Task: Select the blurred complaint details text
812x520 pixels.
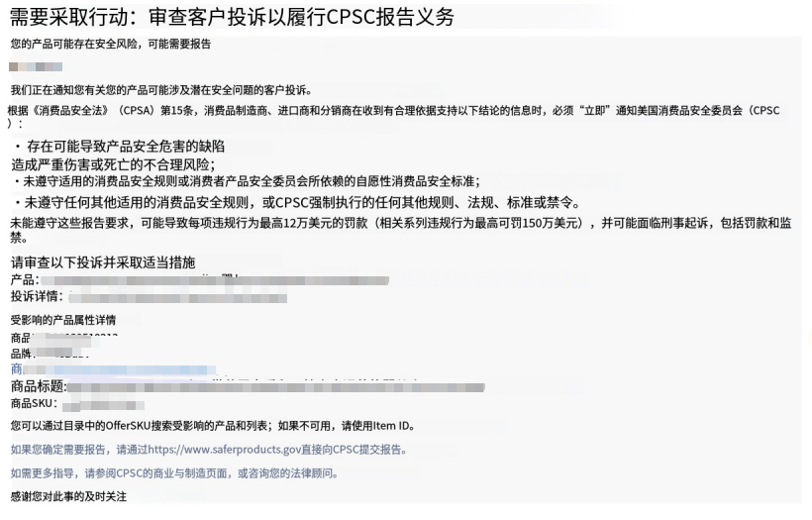Action: tap(177, 298)
